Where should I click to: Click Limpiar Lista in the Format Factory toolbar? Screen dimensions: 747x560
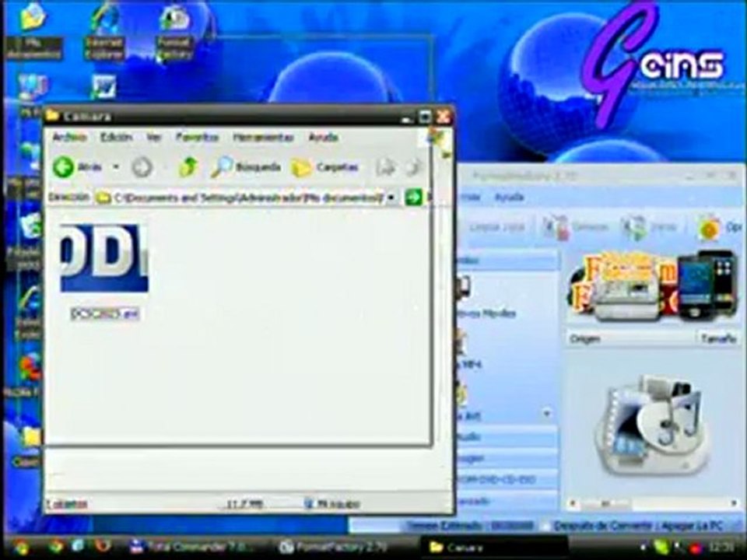tap(497, 227)
